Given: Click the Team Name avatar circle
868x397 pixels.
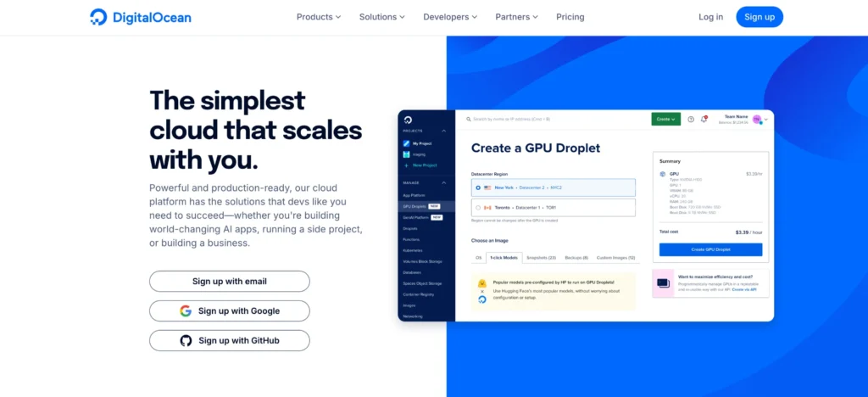Looking at the screenshot, I should (x=757, y=119).
